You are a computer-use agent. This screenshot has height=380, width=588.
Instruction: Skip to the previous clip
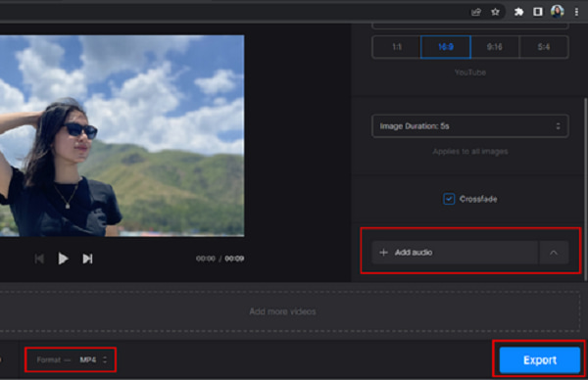39,259
